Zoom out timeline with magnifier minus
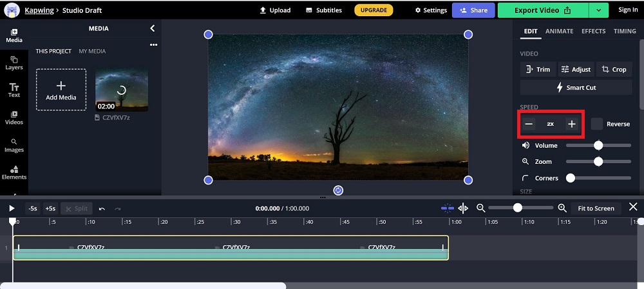The image size is (644, 289). tap(480, 208)
